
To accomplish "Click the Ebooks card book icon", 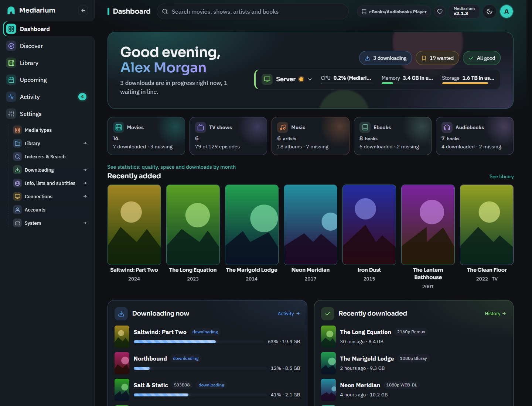I will coord(365,127).
